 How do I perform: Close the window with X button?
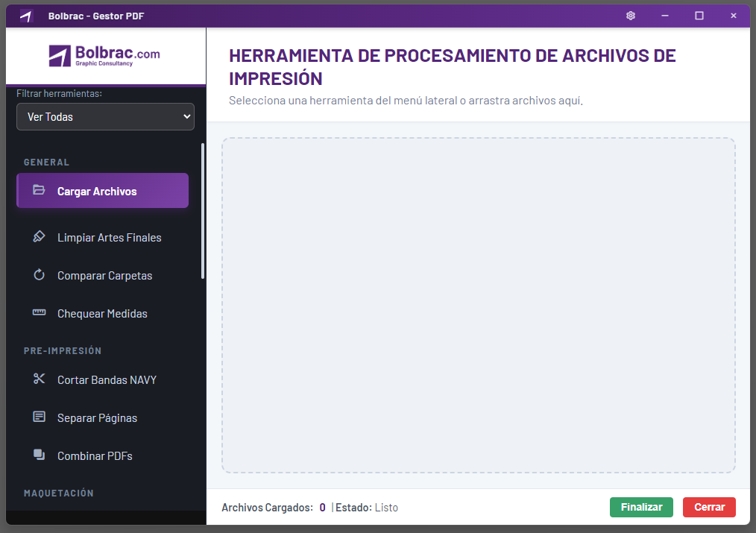click(734, 16)
